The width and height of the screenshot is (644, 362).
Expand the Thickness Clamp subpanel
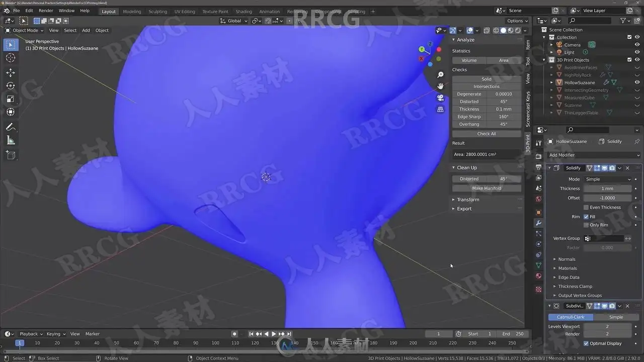575,287
